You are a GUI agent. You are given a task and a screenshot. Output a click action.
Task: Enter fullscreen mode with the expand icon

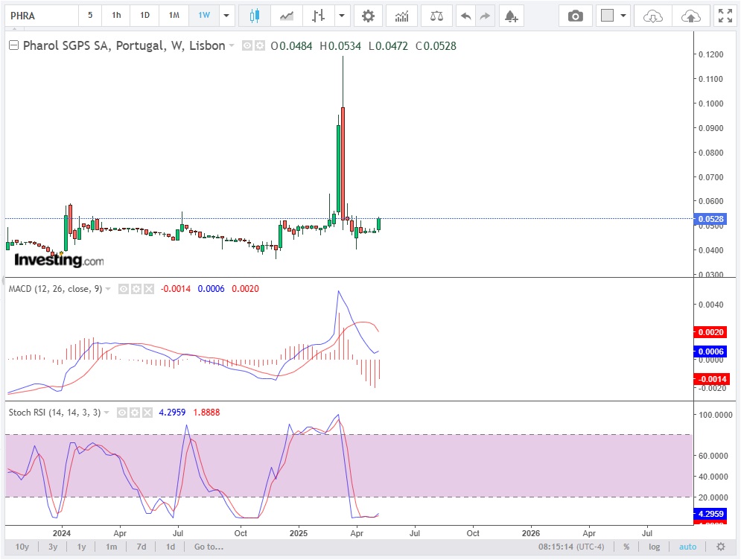click(724, 16)
